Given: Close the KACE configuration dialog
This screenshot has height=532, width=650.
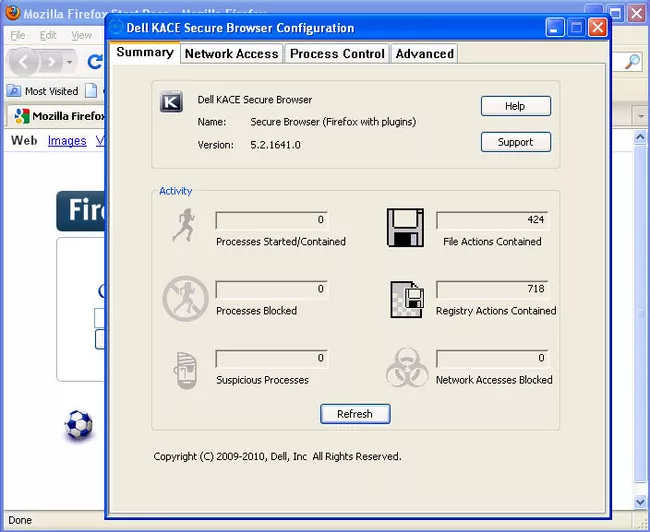Looking at the screenshot, I should [598, 28].
